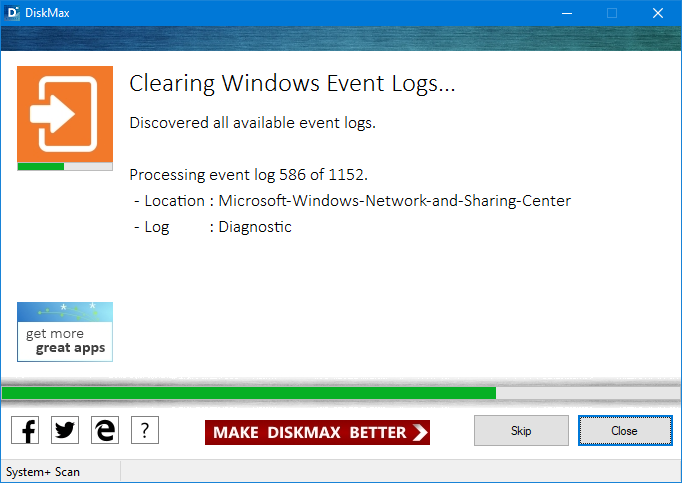682x483 pixels.
Task: Click the Microsoft-Windows-Network-and-Sharing-Center location text
Action: coord(394,201)
